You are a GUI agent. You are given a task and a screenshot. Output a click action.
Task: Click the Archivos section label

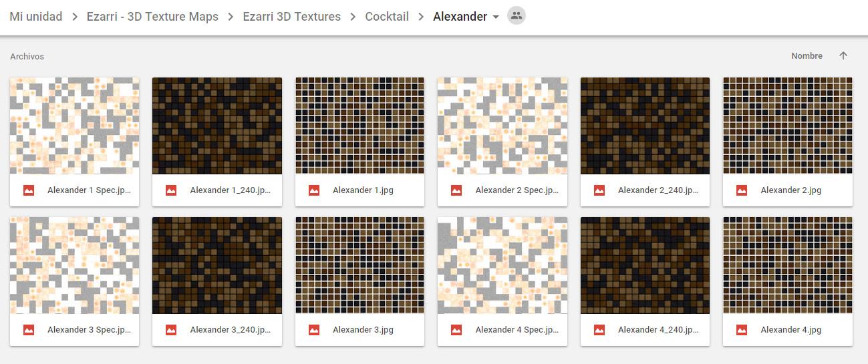tap(27, 57)
